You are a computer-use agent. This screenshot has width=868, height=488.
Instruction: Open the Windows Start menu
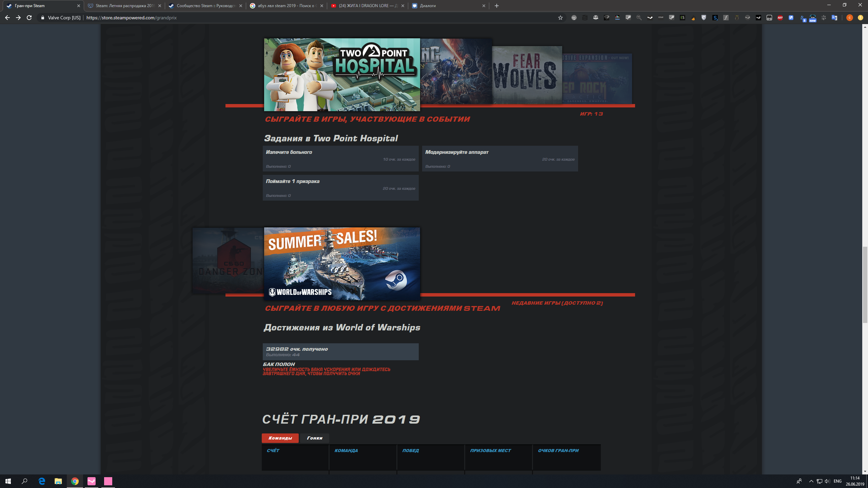(x=8, y=481)
